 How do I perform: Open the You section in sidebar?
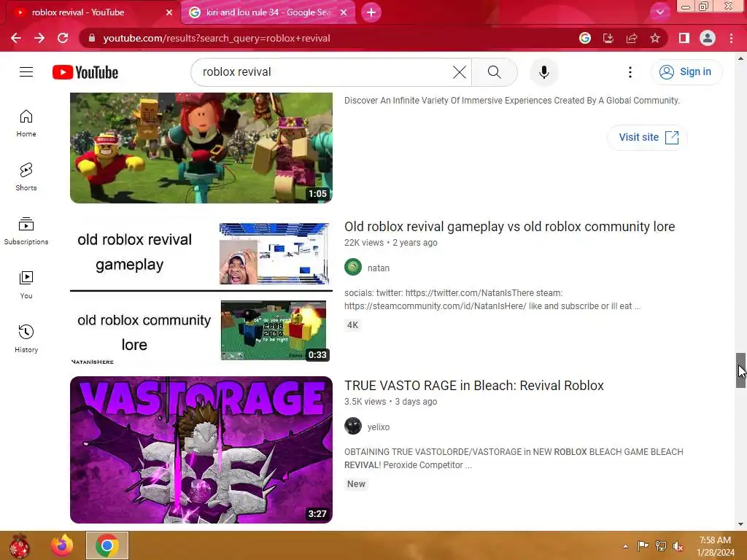tap(26, 285)
